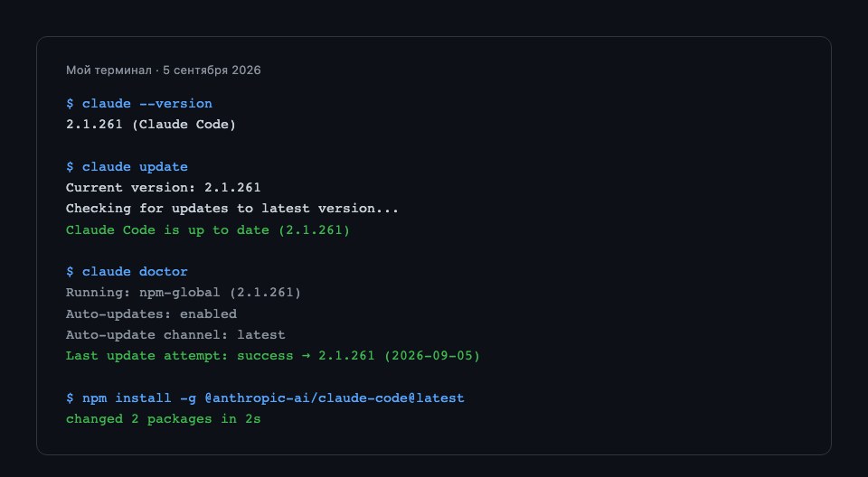Click the 'Last update attempt: success' line
The width and height of the screenshot is (868, 477).
tap(273, 356)
